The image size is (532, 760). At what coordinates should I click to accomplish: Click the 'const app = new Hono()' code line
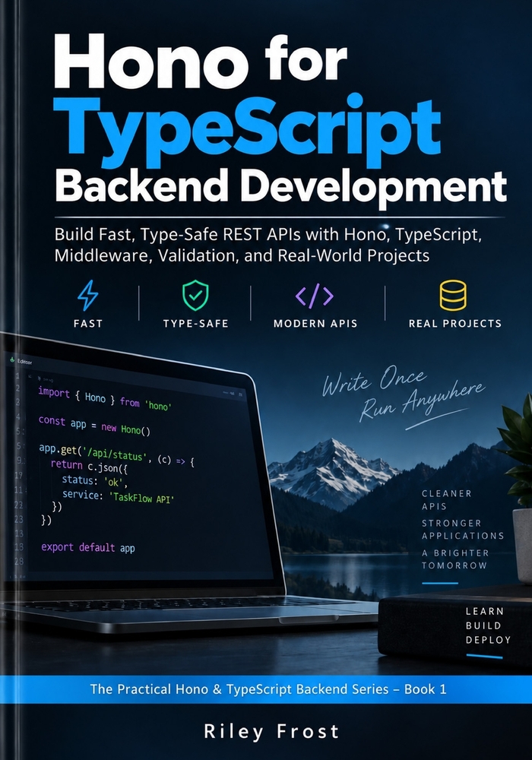pos(94,425)
